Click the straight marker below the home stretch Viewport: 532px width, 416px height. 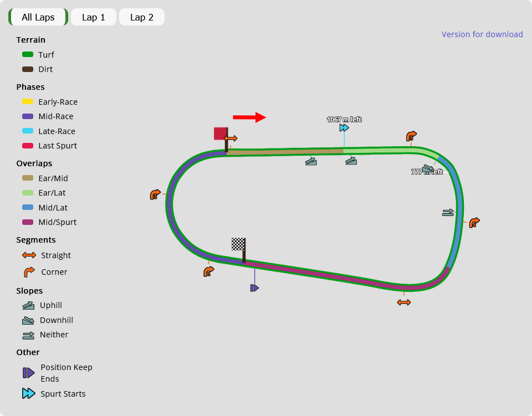tap(404, 302)
